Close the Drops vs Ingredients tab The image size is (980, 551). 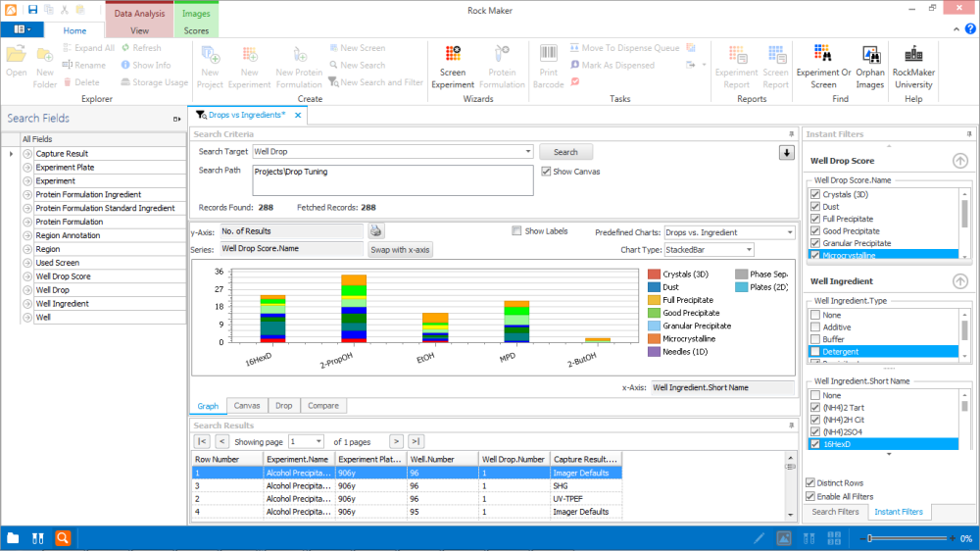(298, 115)
